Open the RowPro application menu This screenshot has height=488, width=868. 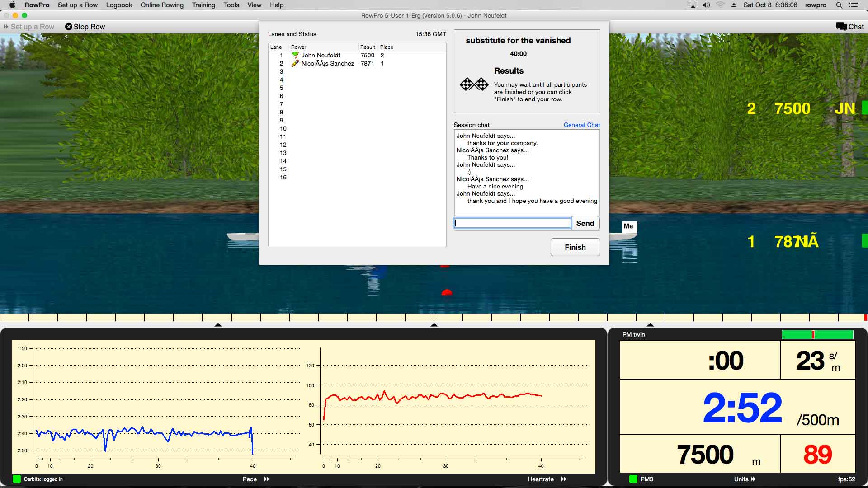pos(37,5)
